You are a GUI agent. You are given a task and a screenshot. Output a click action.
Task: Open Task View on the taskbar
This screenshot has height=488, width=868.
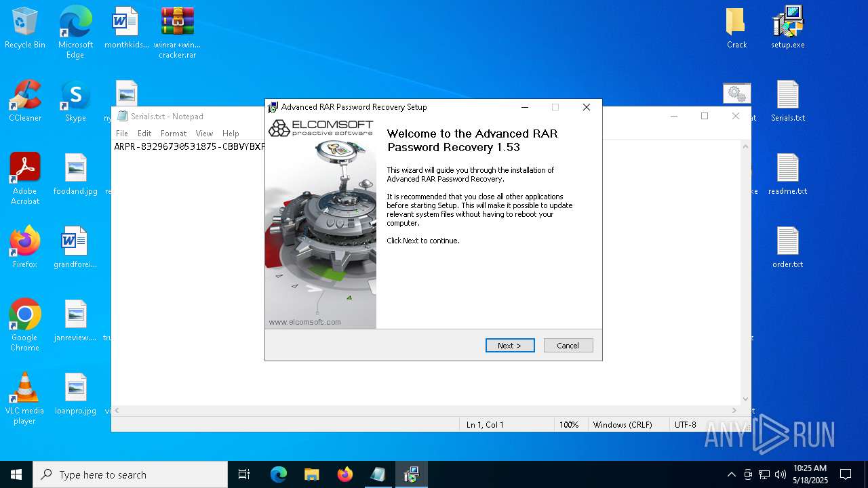tap(244, 474)
